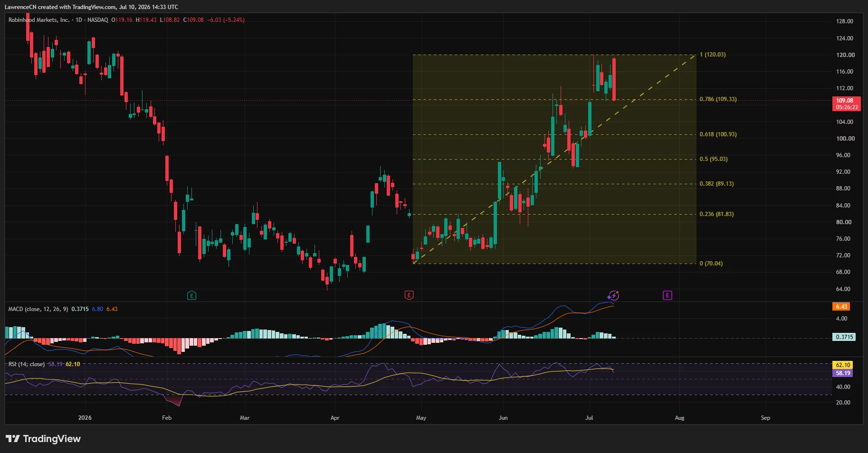Image resolution: width=868 pixels, height=453 pixels.
Task: Click the orange 6.43 value in the MACD legend
Action: (x=112, y=309)
